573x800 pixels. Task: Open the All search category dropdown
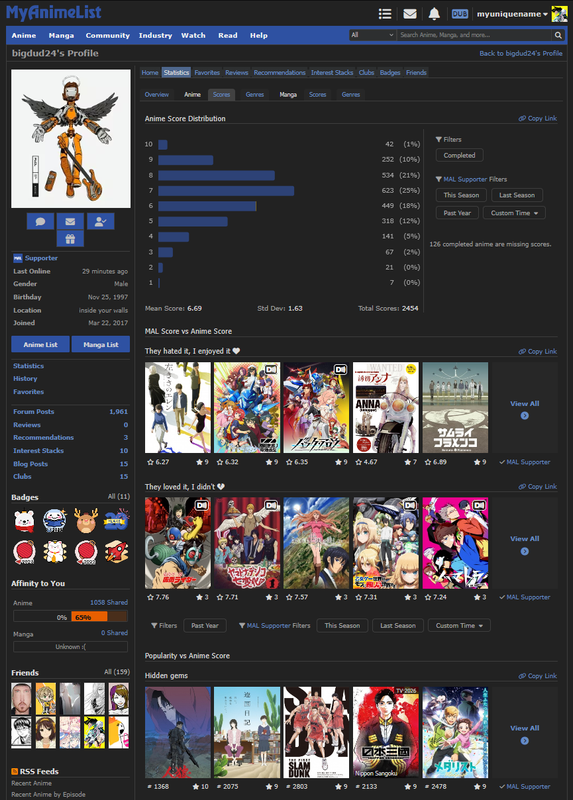click(x=372, y=35)
